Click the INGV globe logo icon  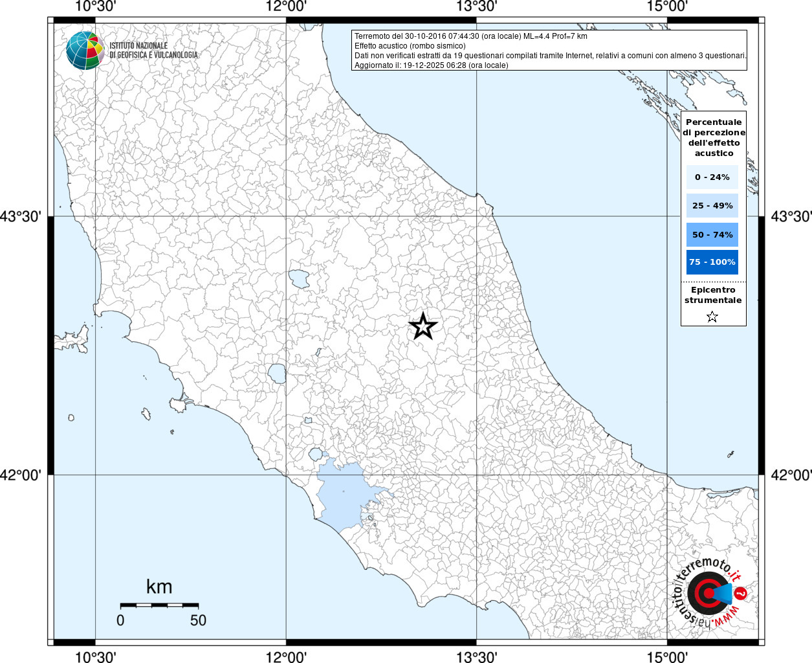pyautogui.click(x=85, y=51)
